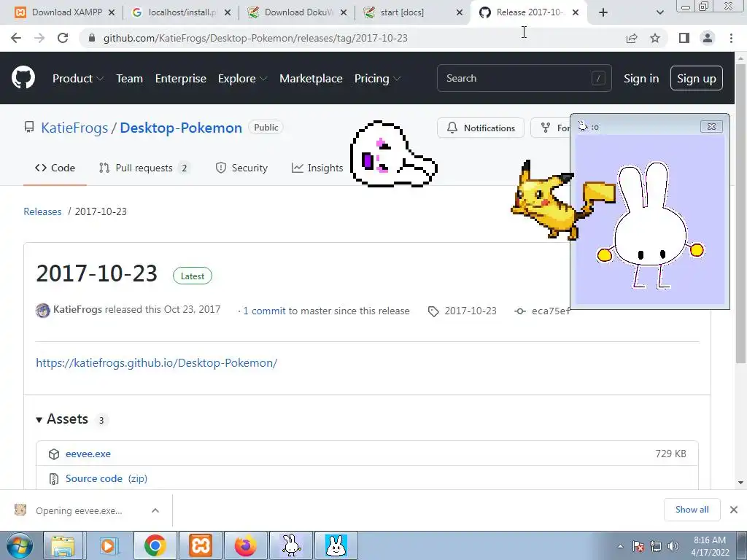Viewport: 747px width, 560px height.
Task: Click the share page icon in address bar
Action: tap(632, 38)
